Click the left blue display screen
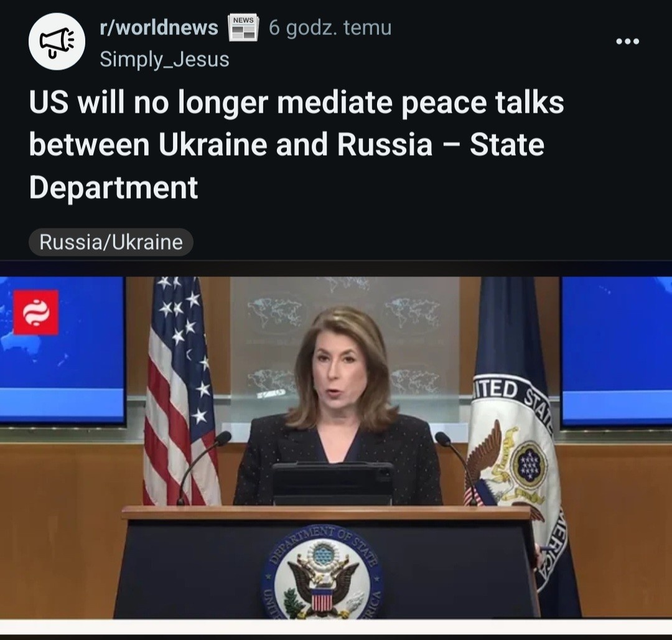This screenshot has height=640, width=672. point(63,351)
